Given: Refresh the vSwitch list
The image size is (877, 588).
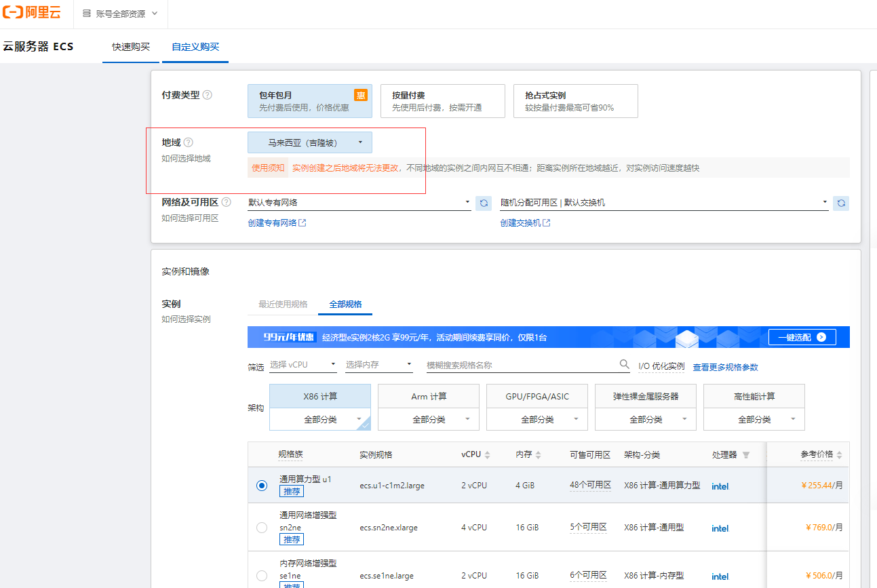Looking at the screenshot, I should [x=841, y=203].
